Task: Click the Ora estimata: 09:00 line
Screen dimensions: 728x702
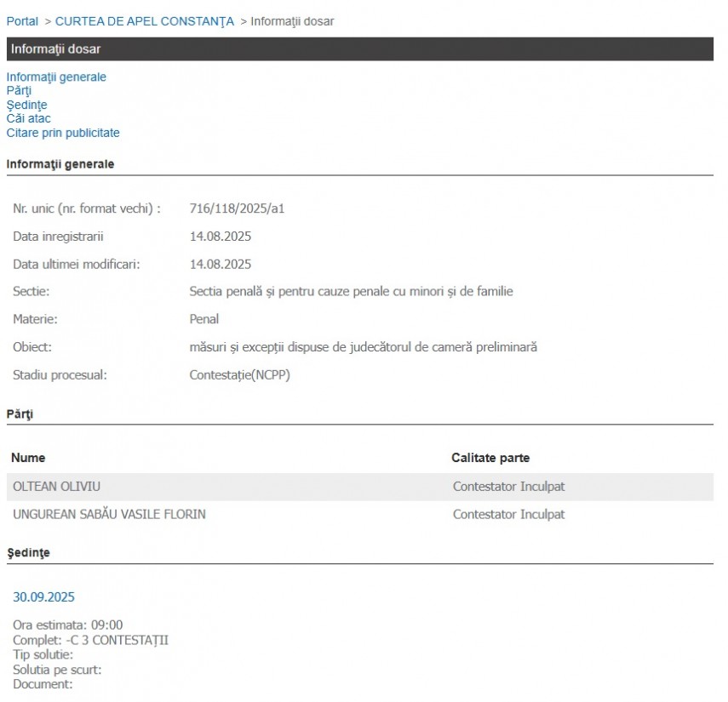Action: click(68, 625)
